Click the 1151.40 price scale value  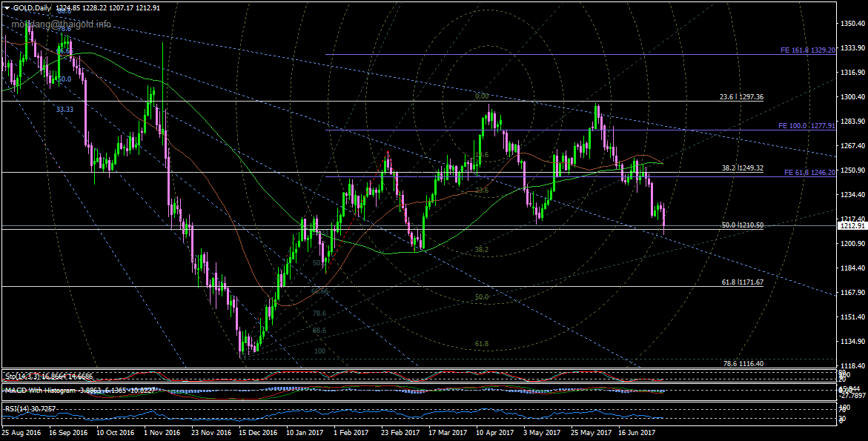[852, 317]
